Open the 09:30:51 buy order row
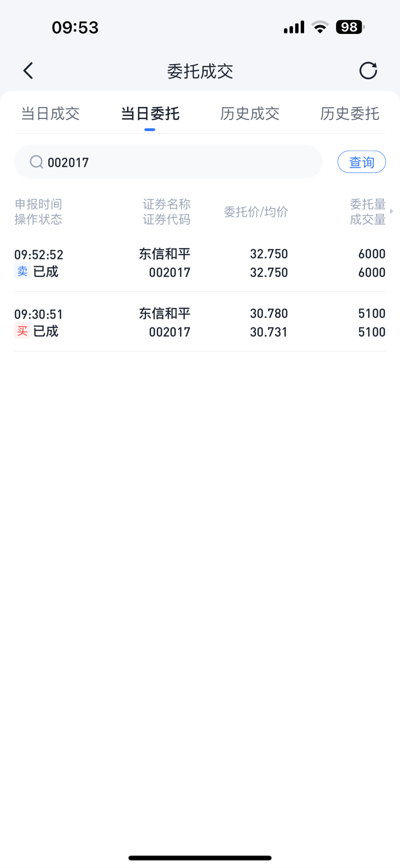 tap(200, 322)
